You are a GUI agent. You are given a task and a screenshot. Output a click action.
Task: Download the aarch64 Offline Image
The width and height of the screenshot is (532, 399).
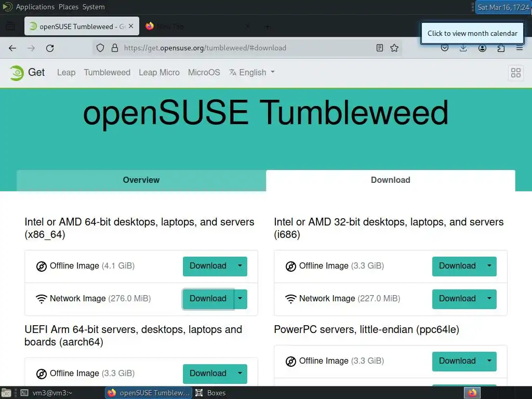208,373
